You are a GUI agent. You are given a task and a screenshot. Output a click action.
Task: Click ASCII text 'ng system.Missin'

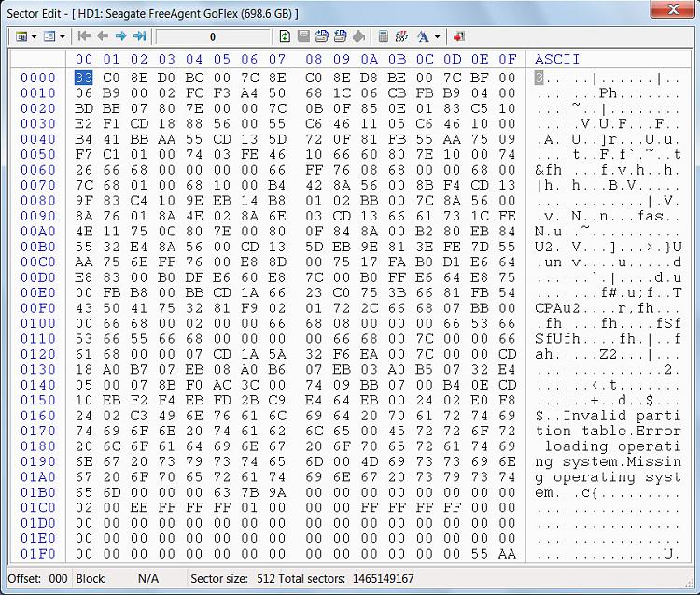coord(608,461)
